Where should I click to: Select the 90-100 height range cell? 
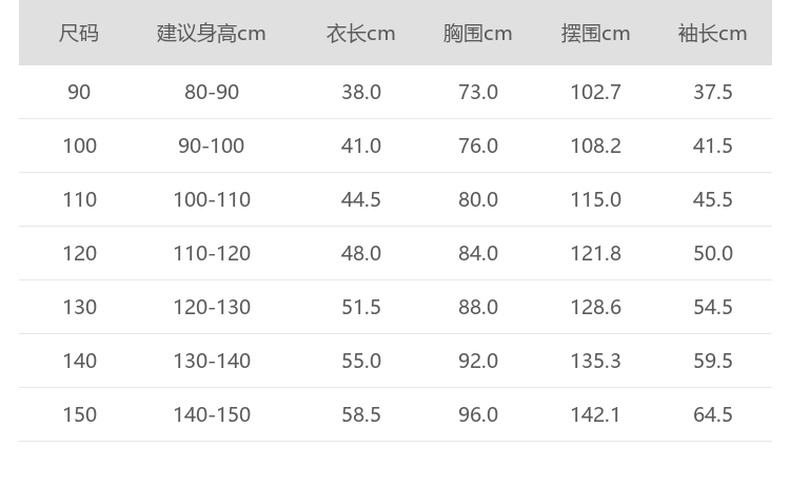pyautogui.click(x=211, y=146)
